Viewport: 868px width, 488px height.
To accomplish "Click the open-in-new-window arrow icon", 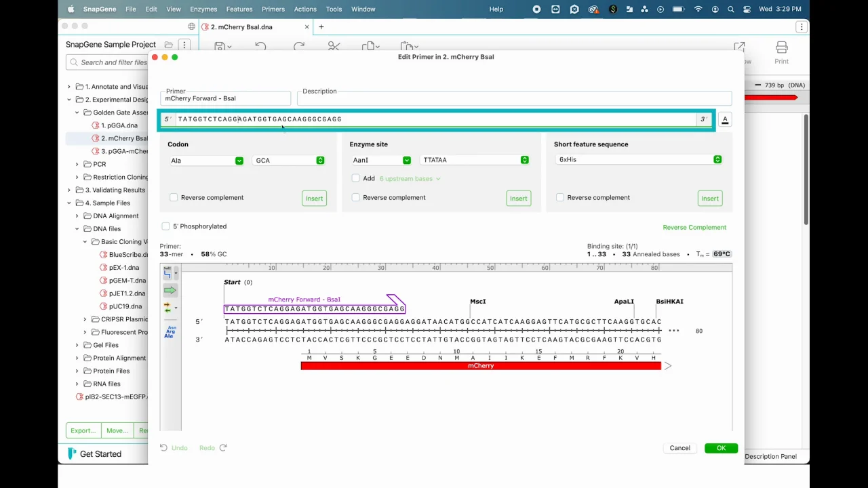I will pyautogui.click(x=739, y=47).
